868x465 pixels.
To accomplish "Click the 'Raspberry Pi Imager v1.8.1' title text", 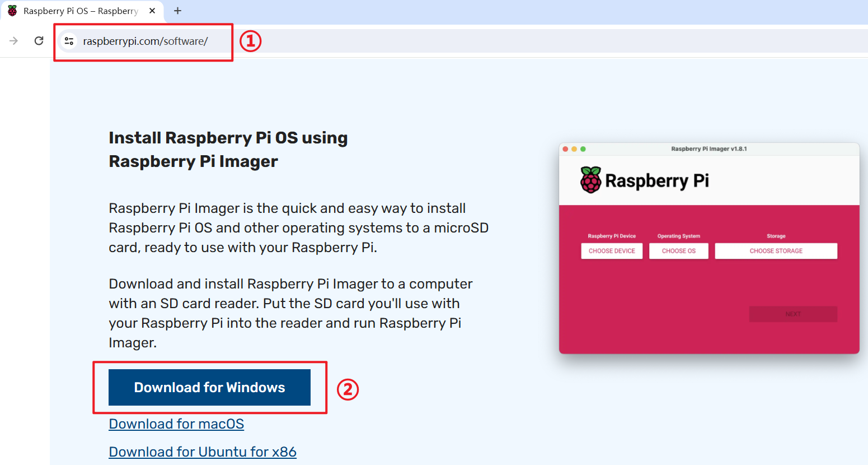I will (x=709, y=149).
